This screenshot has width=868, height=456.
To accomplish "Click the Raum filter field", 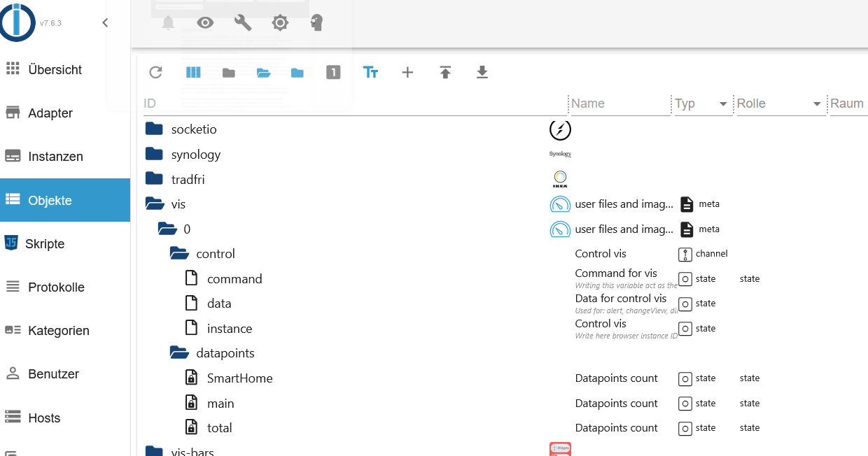I will click(x=848, y=104).
